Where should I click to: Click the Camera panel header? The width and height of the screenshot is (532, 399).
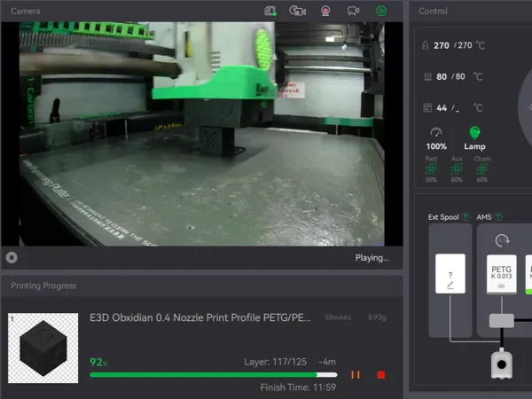pos(26,11)
